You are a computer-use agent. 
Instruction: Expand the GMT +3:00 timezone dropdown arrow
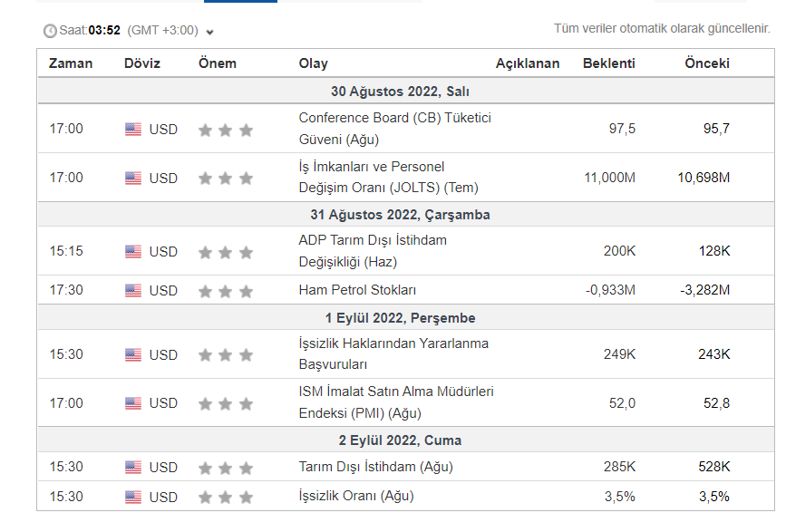click(210, 32)
